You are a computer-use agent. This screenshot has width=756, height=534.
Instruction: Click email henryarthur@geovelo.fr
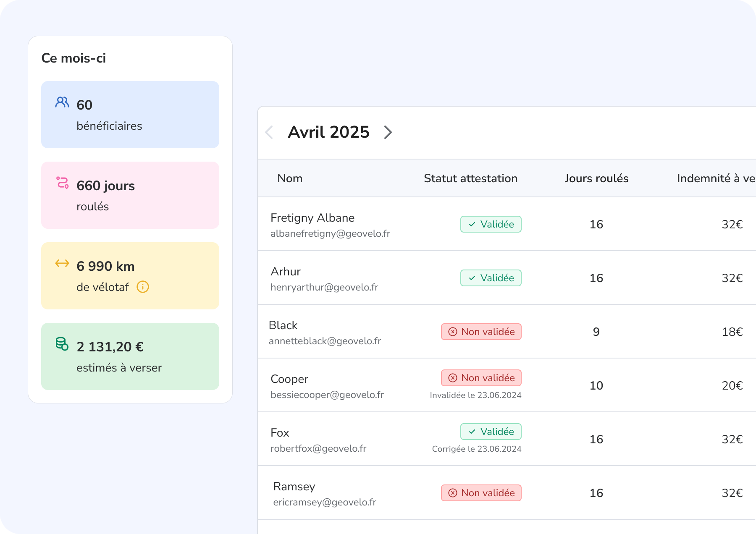coord(324,287)
